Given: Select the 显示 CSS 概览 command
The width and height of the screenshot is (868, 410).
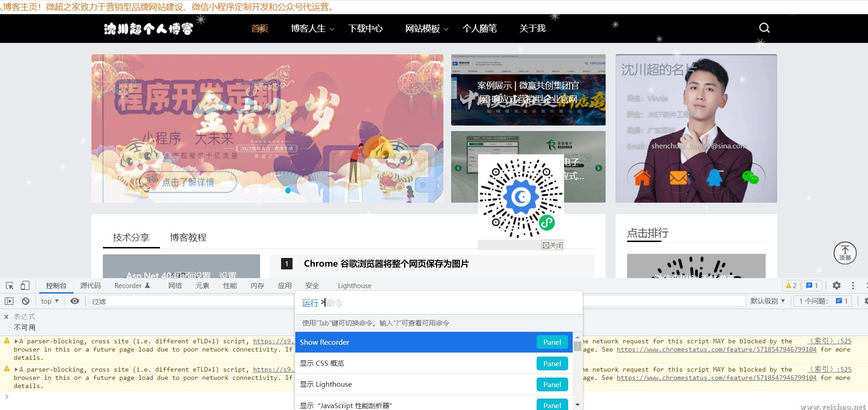Looking at the screenshot, I should [434, 363].
